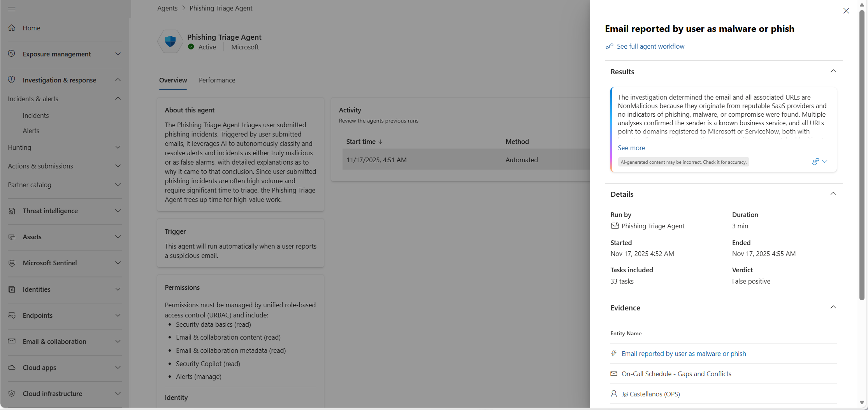Open Alerts in sidebar
Image resolution: width=868 pixels, height=410 pixels.
tap(31, 131)
